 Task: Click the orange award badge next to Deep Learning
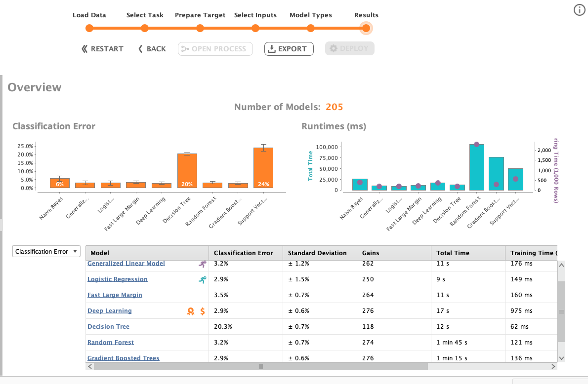pyautogui.click(x=191, y=311)
